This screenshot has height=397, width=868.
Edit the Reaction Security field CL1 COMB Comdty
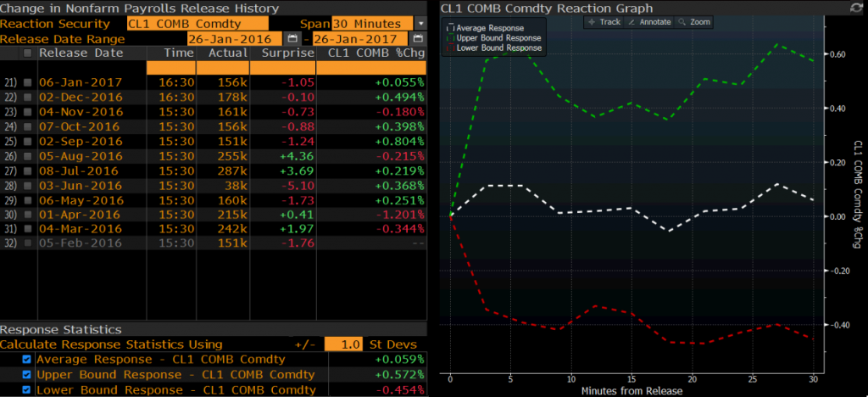198,24
